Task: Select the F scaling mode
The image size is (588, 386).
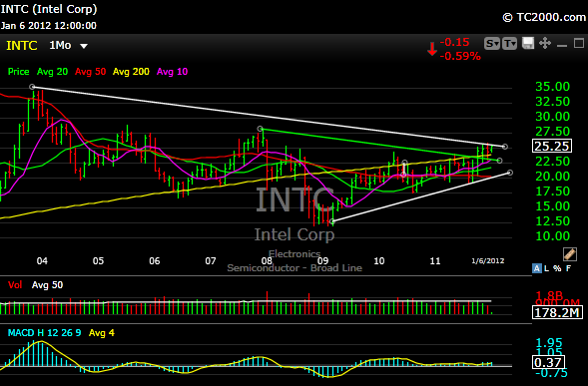Action: tap(568, 268)
